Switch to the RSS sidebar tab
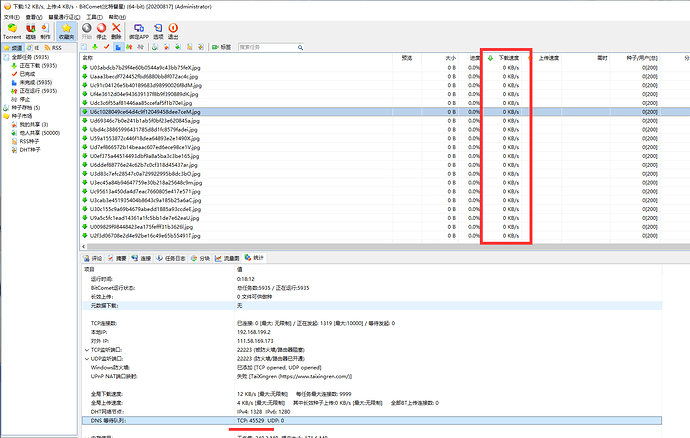690x438 pixels. tap(53, 48)
